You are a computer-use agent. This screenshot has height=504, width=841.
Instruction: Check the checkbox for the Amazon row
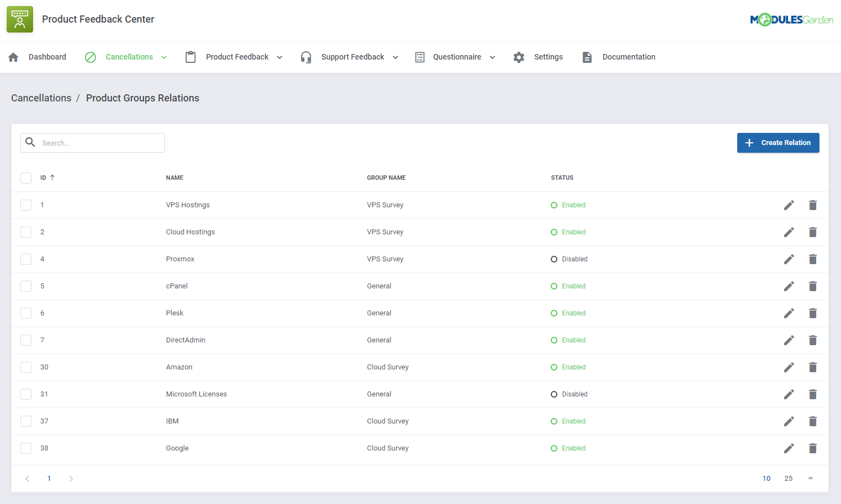click(26, 367)
